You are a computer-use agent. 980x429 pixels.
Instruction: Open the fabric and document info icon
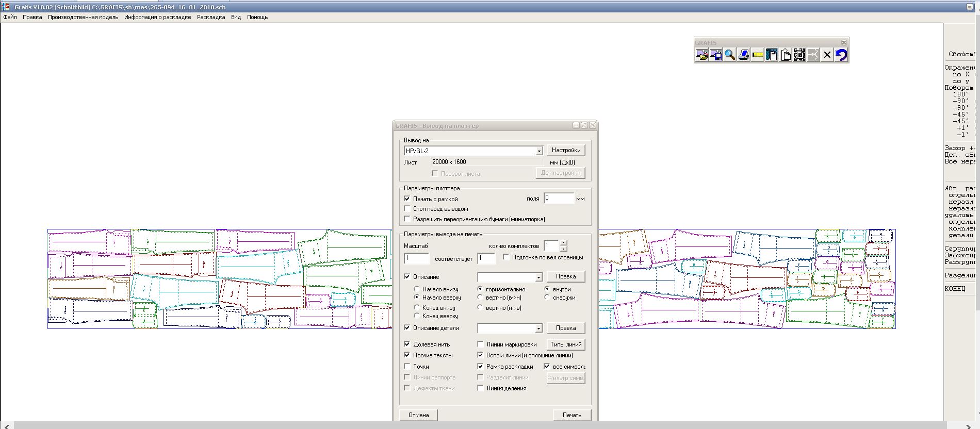click(x=772, y=55)
